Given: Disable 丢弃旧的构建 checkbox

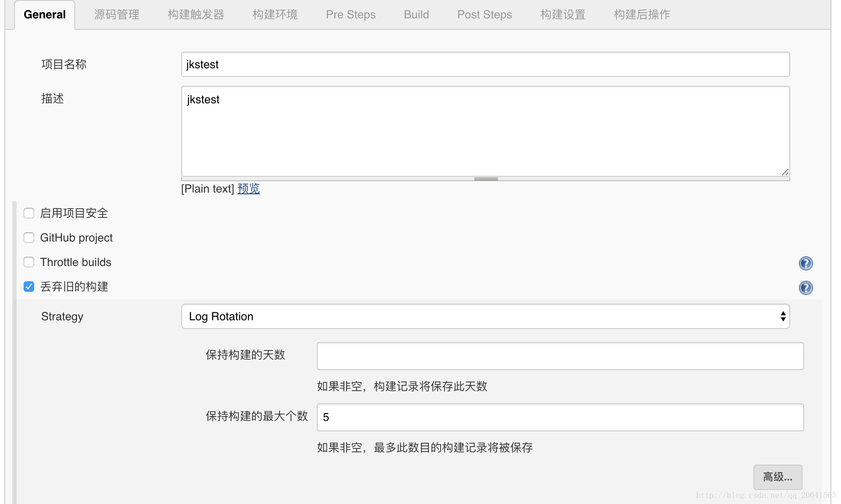Looking at the screenshot, I should 29,286.
